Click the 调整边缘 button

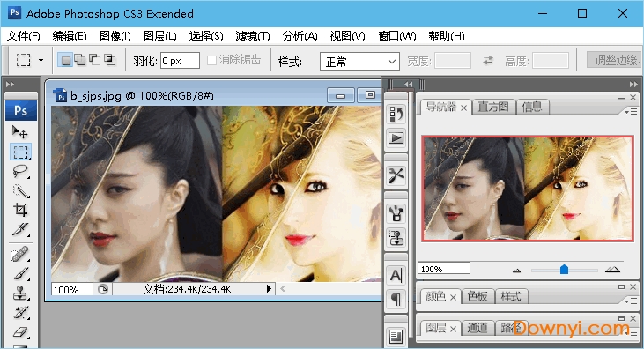point(615,61)
